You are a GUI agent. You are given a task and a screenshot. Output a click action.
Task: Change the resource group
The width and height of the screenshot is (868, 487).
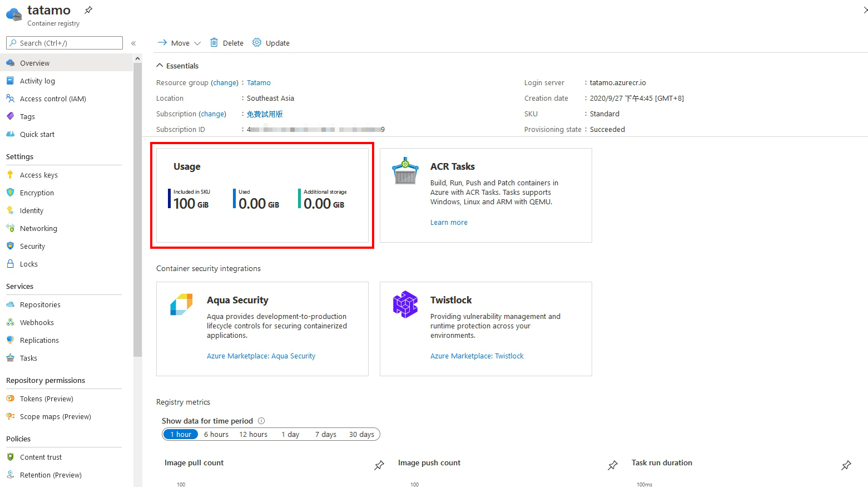click(225, 82)
